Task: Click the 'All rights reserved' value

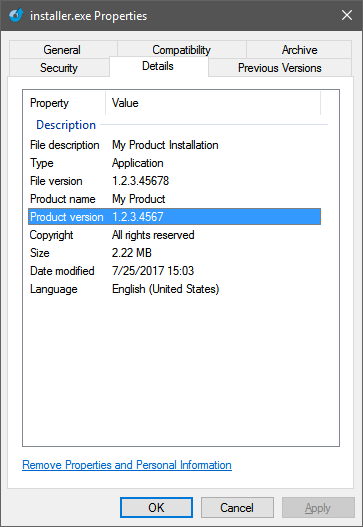Action: [153, 235]
